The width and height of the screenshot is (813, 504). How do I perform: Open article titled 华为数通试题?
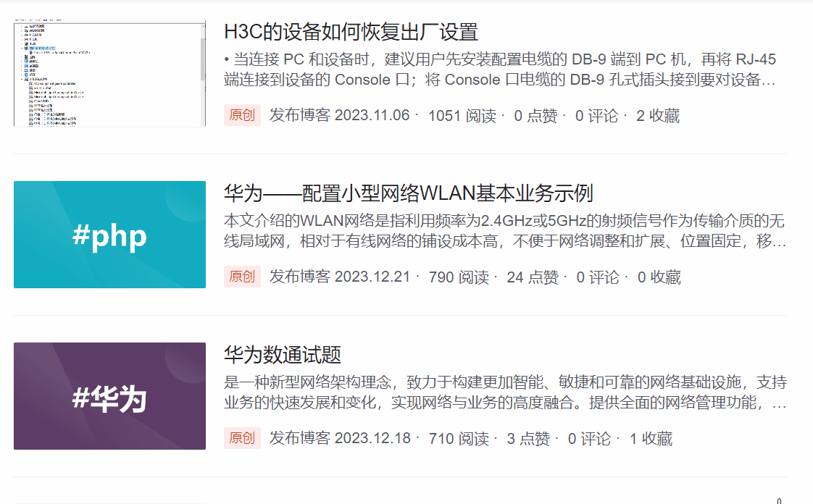pyautogui.click(x=282, y=355)
